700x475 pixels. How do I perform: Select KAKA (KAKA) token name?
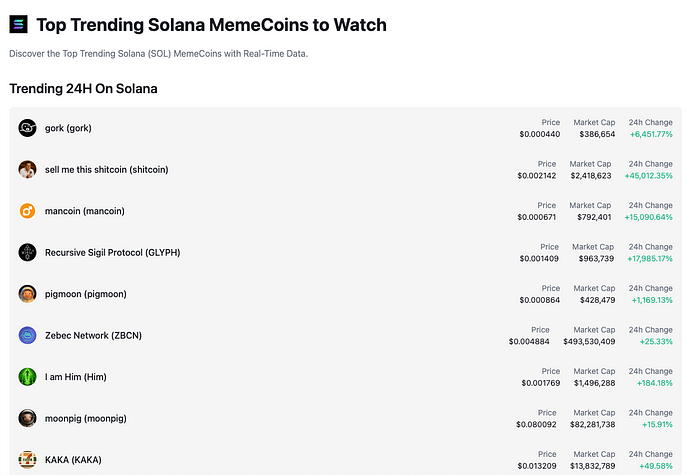[73, 460]
